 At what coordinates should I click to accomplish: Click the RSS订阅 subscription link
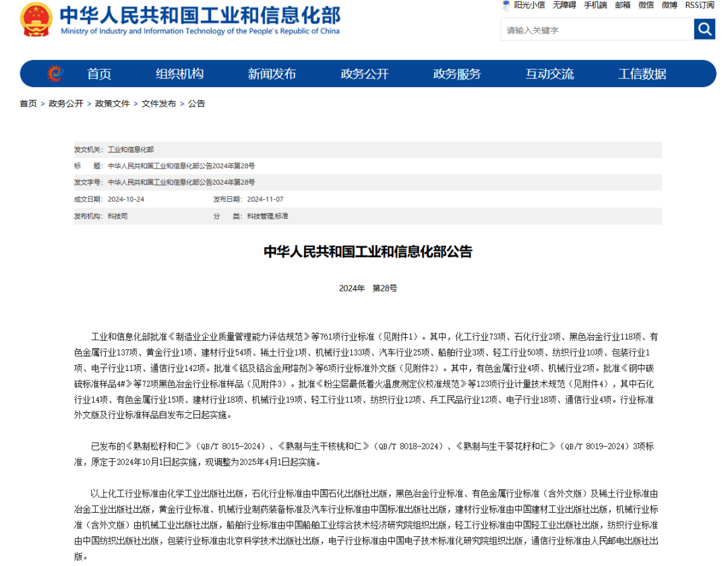coord(699,5)
